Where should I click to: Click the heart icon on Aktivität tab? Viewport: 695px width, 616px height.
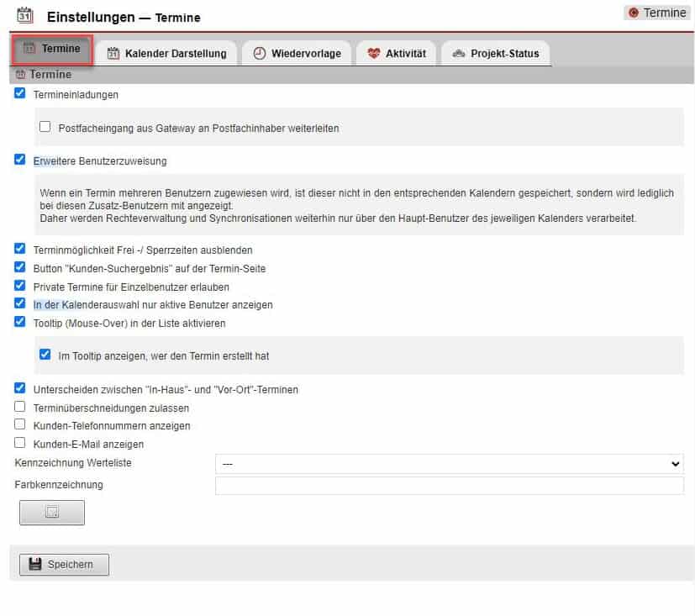click(x=374, y=53)
